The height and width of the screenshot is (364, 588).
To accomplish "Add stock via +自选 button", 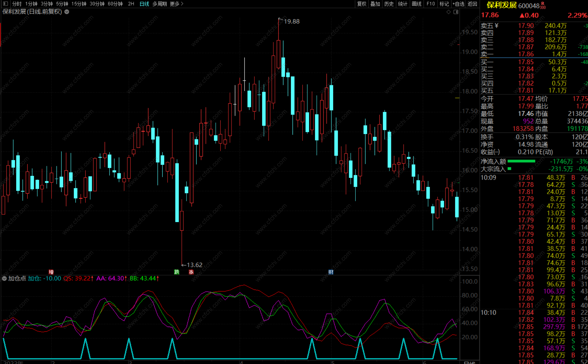I will tap(458, 4).
